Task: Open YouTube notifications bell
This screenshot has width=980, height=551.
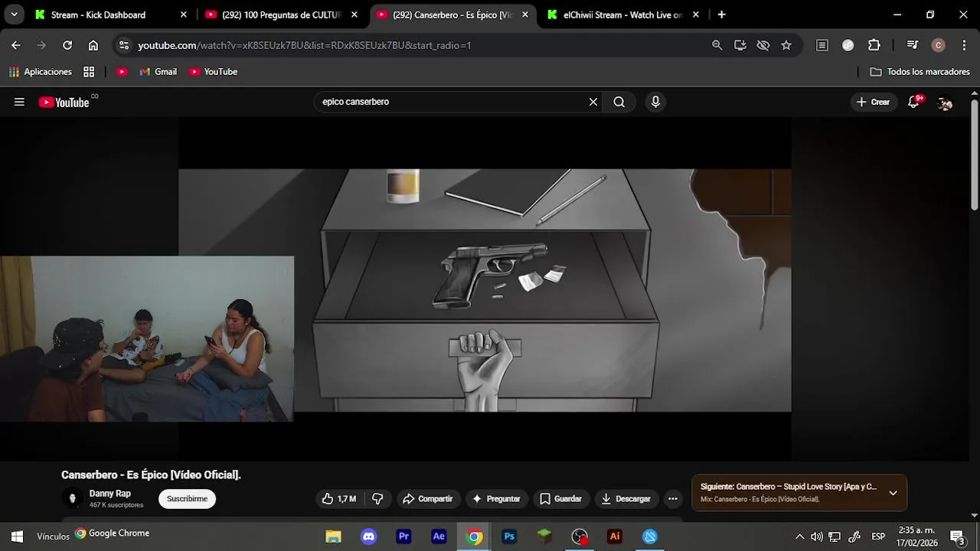Action: coord(913,102)
